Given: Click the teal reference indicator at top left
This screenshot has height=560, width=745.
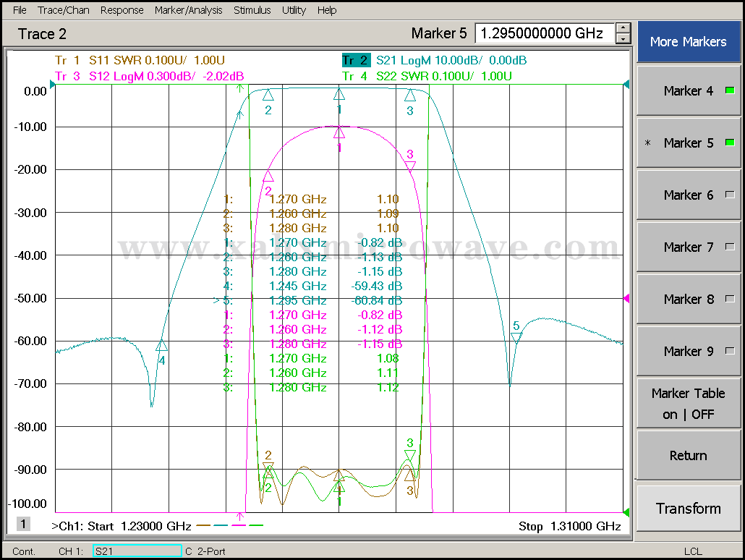Looking at the screenshot, I should (x=52, y=85).
